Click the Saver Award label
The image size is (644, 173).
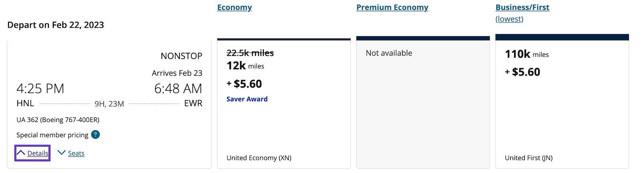(x=247, y=99)
